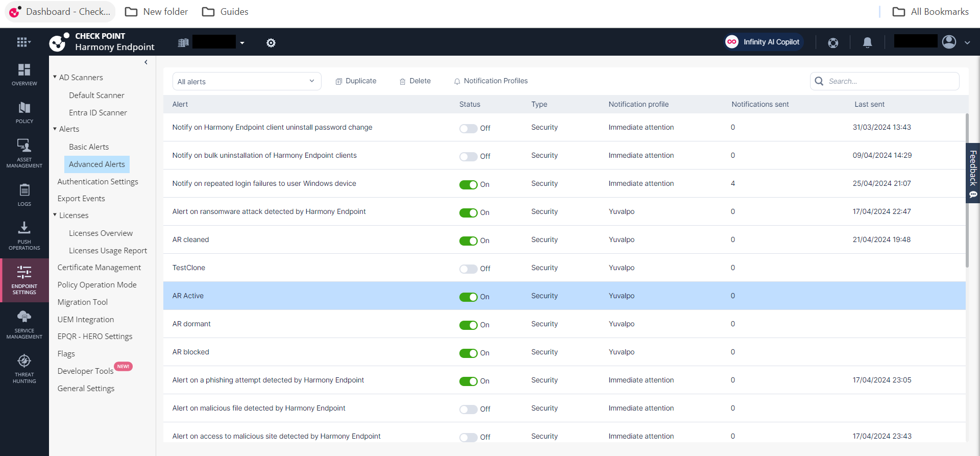Image resolution: width=980 pixels, height=456 pixels.
Task: Click the Duplicate button
Action: [x=356, y=81]
